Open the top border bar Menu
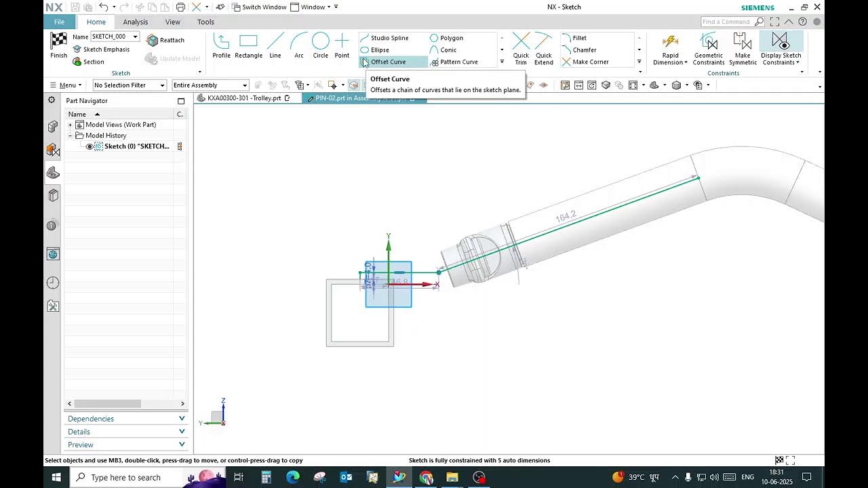The width and height of the screenshot is (868, 488). [x=65, y=85]
